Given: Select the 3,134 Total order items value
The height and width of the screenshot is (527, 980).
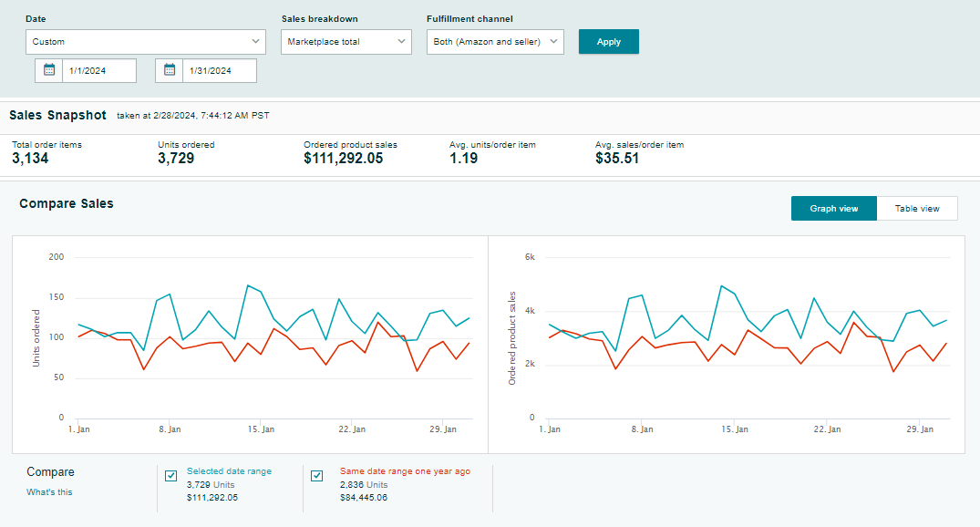Looking at the screenshot, I should 30,159.
